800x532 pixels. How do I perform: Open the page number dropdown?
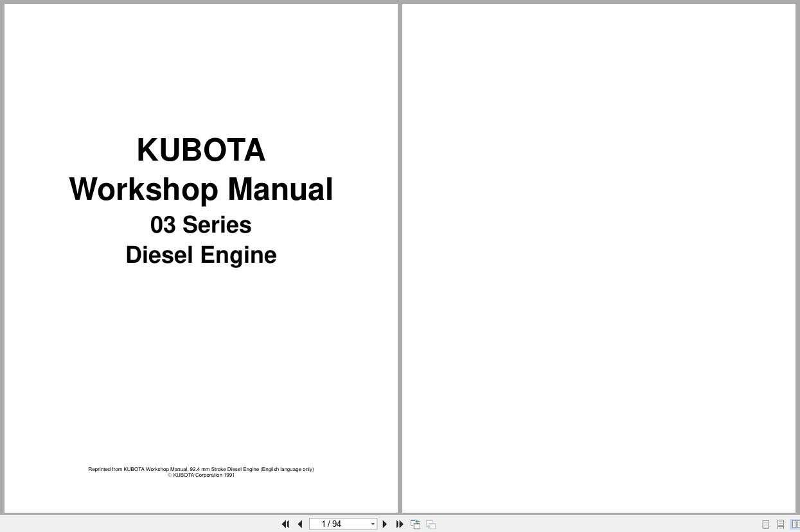point(372,524)
